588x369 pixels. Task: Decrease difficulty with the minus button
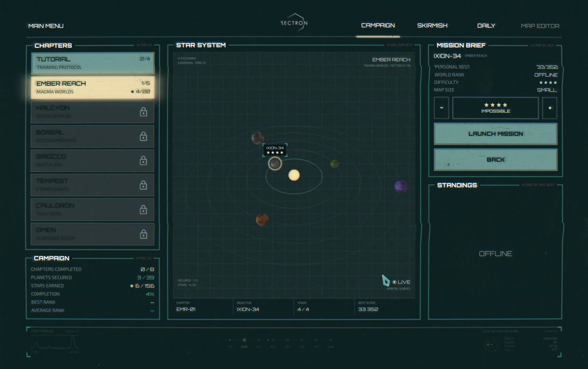click(441, 108)
